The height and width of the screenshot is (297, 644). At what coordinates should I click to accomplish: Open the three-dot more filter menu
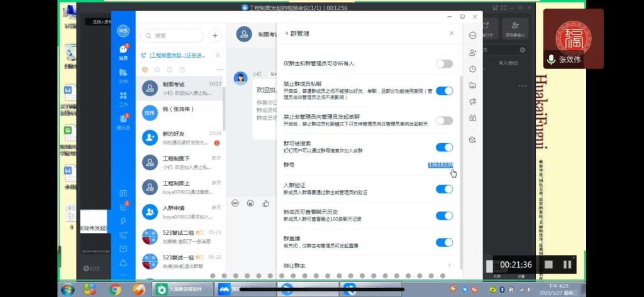click(219, 69)
